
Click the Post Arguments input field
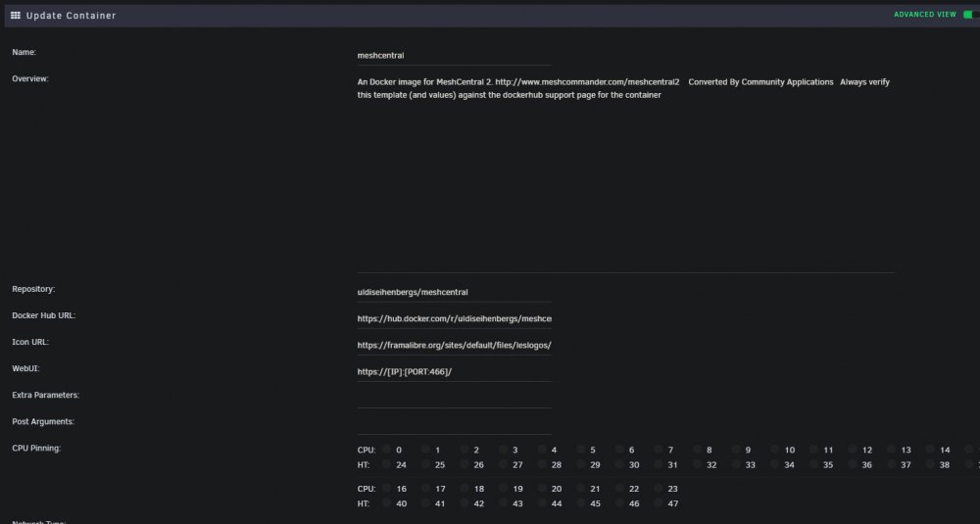(455, 425)
